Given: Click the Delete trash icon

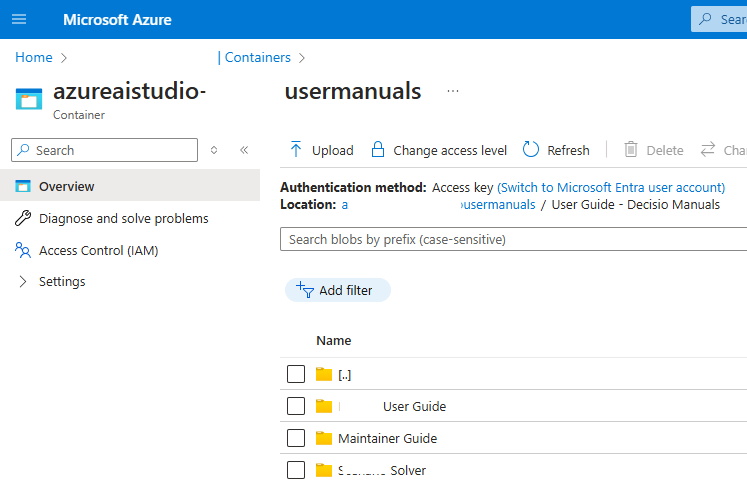Looking at the screenshot, I should 631,150.
